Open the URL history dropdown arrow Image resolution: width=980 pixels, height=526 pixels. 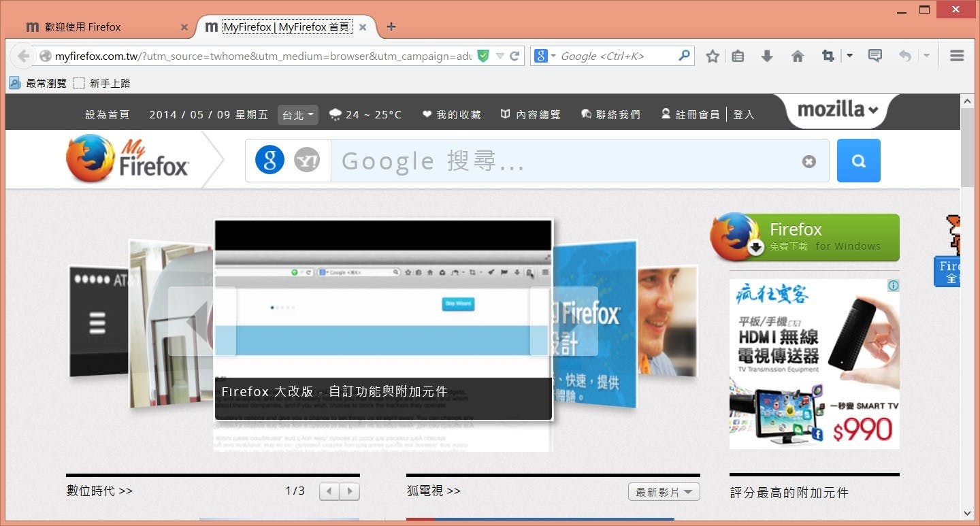point(500,56)
